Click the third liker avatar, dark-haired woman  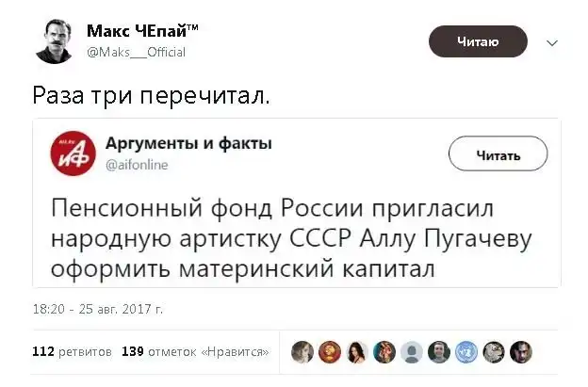point(357,352)
